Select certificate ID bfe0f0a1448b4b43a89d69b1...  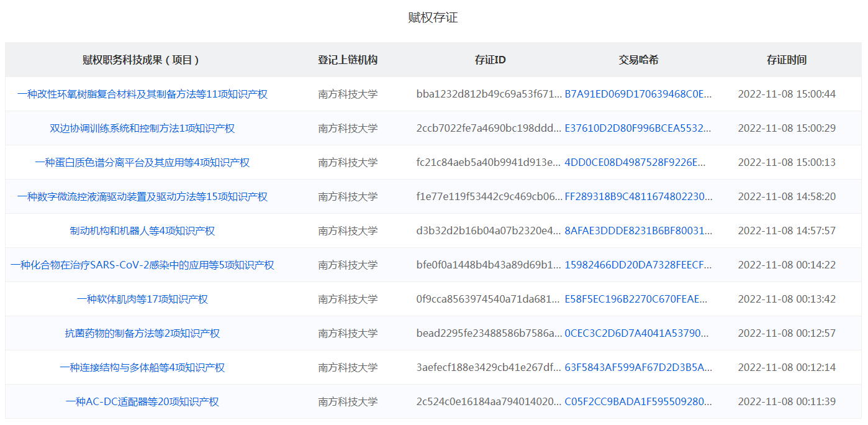point(489,265)
